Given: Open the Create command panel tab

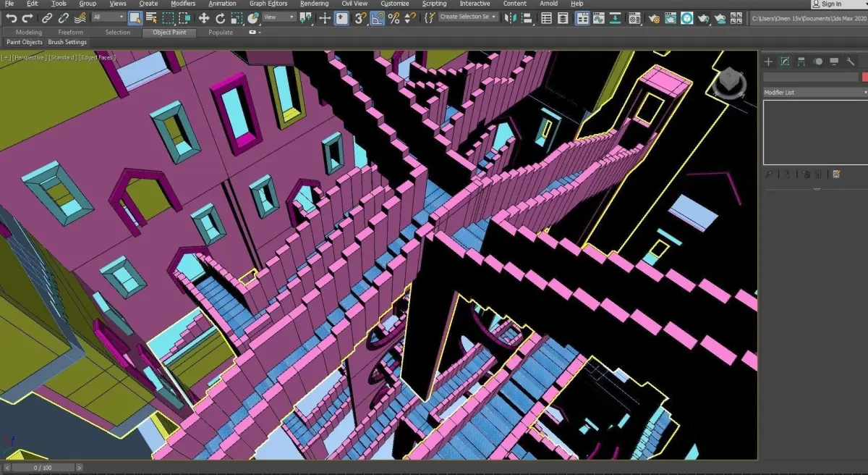Looking at the screenshot, I should (769, 62).
